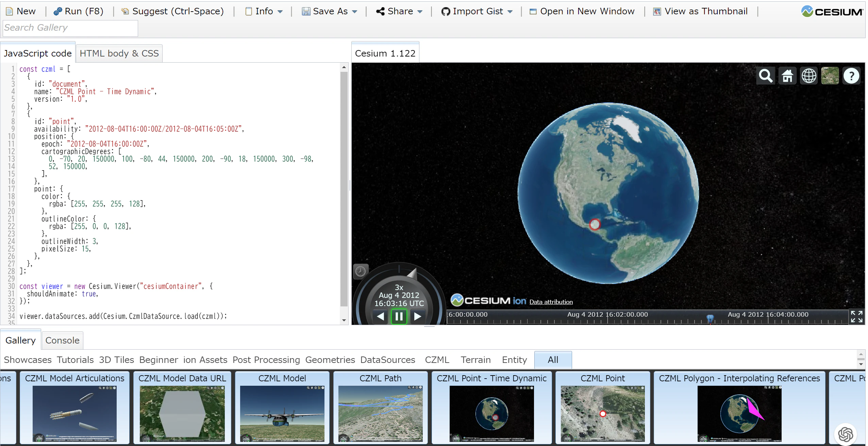Viewport: 868px width, 446px height.
Task: Select the Tutorials gallery category
Action: pos(75,360)
